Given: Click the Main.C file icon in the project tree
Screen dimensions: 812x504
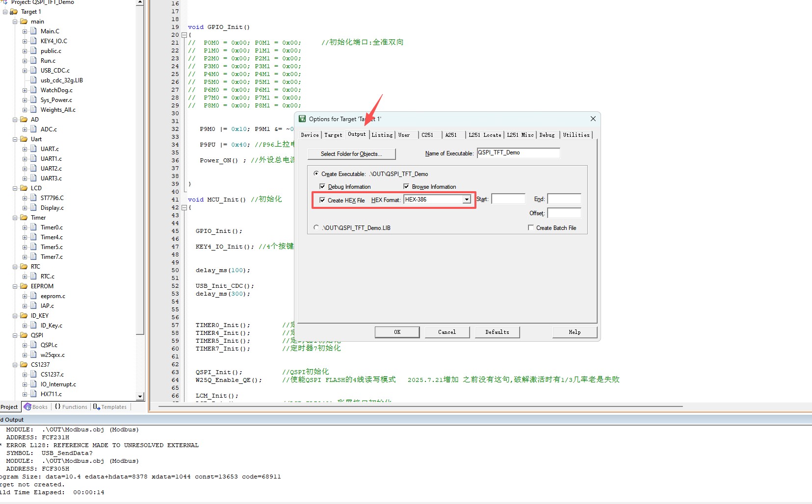Looking at the screenshot, I should (x=33, y=31).
